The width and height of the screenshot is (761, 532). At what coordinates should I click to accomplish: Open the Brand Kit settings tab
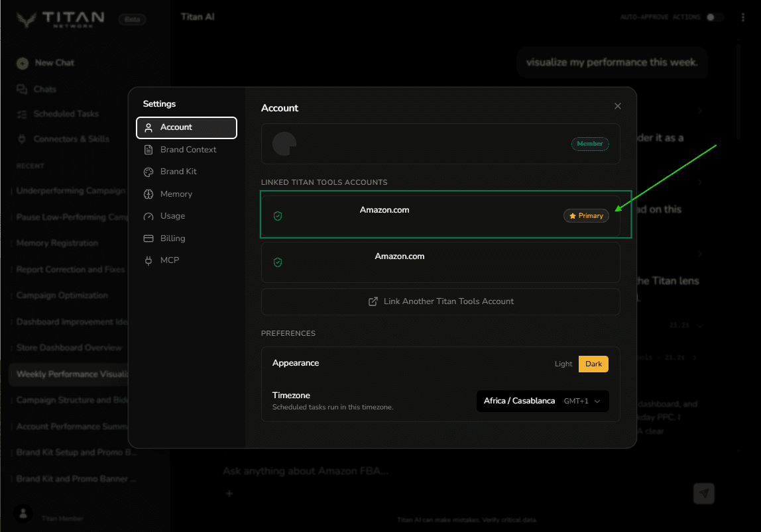[x=186, y=172]
